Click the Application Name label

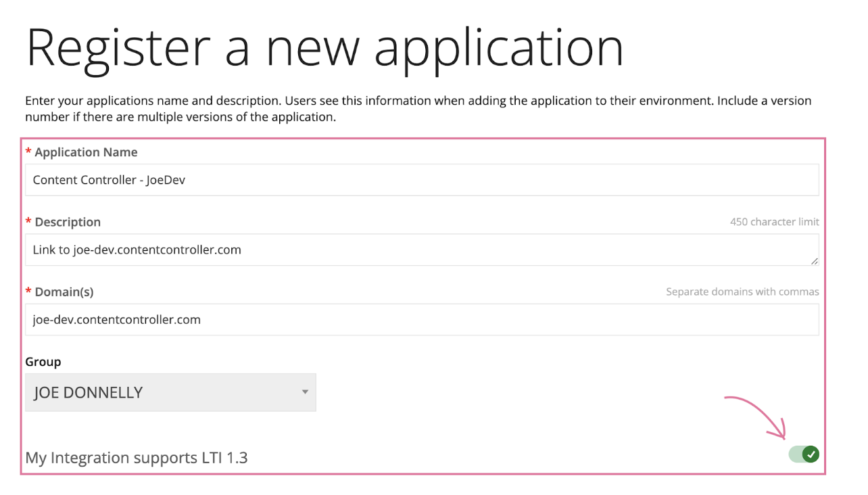tap(86, 152)
